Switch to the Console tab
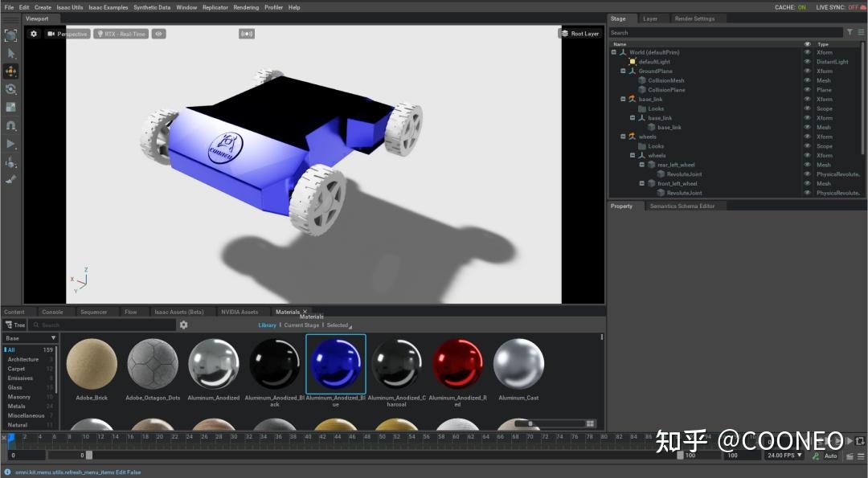Image resolution: width=868 pixels, height=478 pixels. pos(52,312)
